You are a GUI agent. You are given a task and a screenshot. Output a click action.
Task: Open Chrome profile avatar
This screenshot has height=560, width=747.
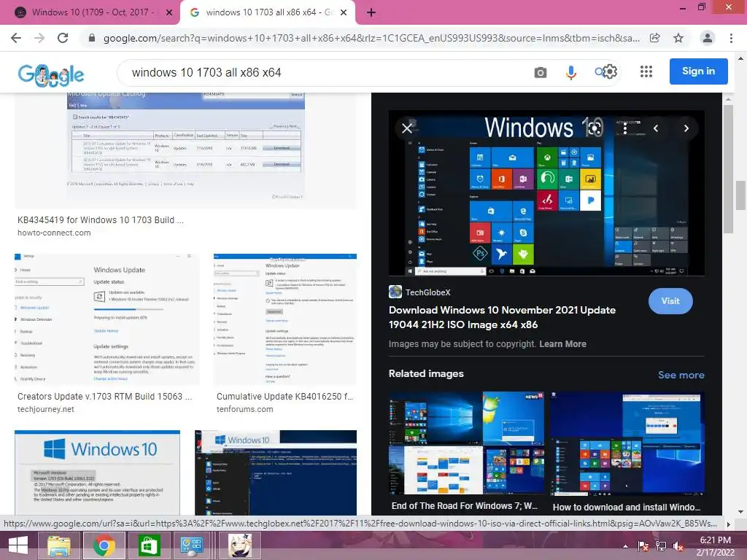point(708,38)
